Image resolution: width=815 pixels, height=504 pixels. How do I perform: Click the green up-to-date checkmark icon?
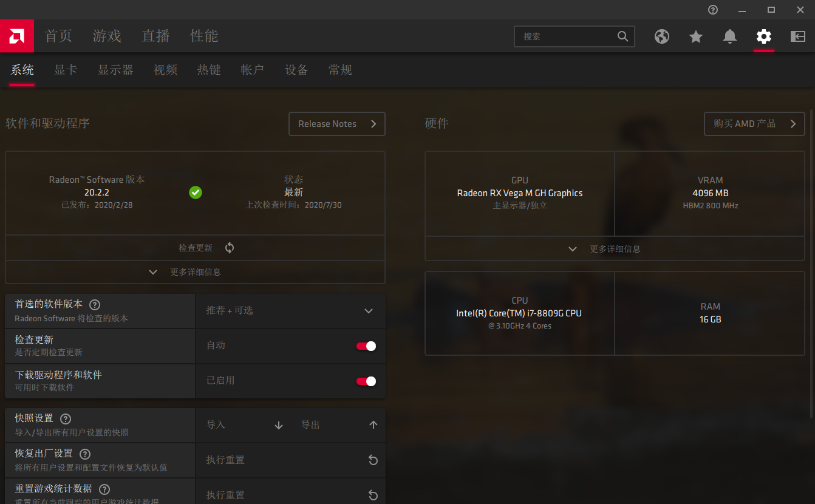click(195, 192)
